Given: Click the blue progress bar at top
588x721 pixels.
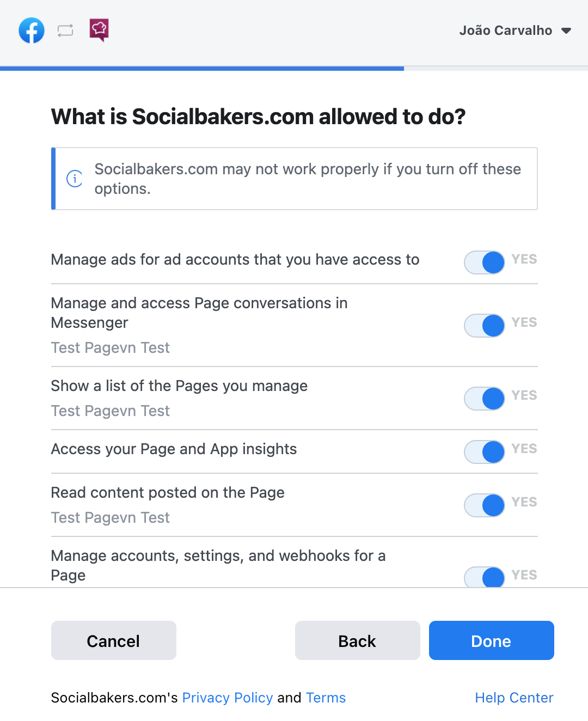Looking at the screenshot, I should pos(201,69).
